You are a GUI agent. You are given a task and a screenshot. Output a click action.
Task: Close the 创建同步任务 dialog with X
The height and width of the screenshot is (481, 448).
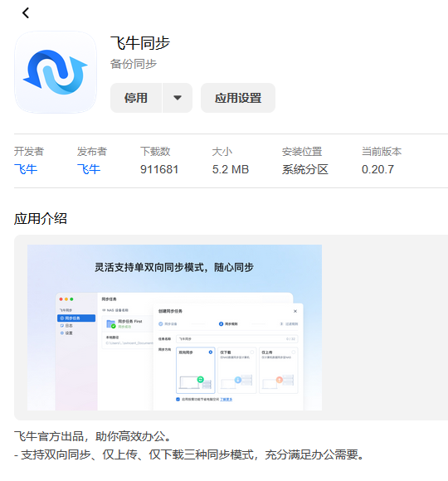pos(295,311)
